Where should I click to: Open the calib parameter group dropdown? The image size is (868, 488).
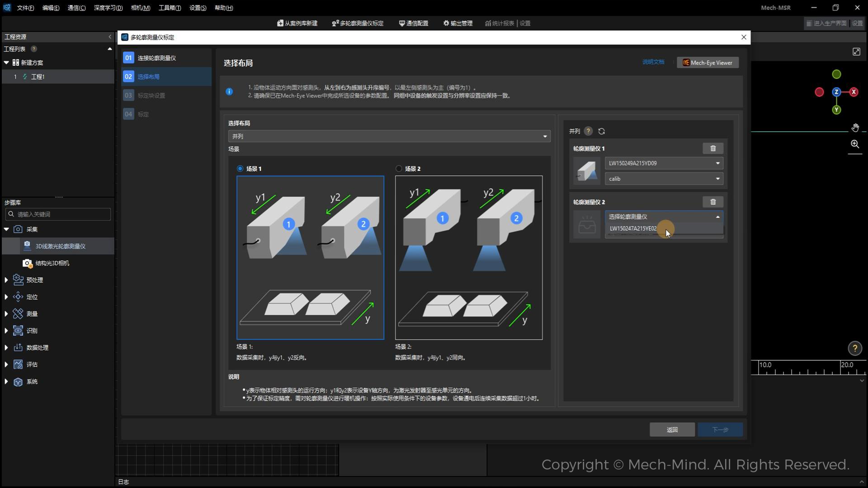(x=664, y=179)
